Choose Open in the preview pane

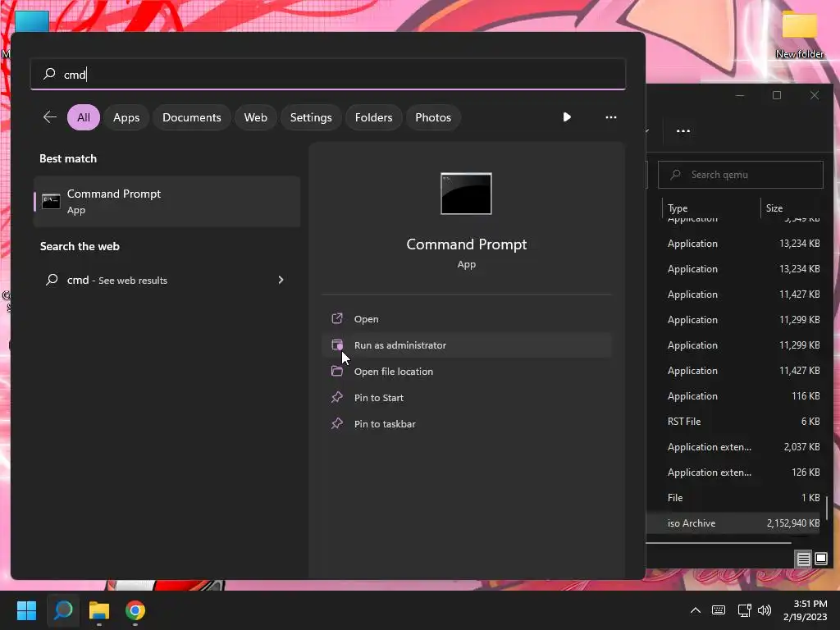(x=467, y=319)
